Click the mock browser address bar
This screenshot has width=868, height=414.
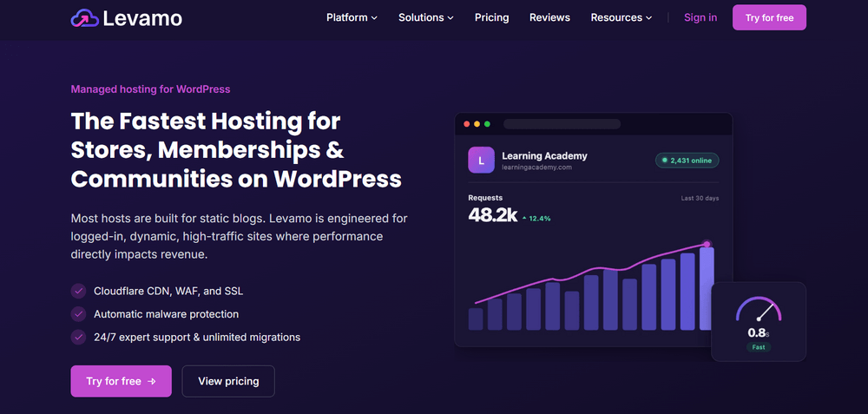(562, 124)
